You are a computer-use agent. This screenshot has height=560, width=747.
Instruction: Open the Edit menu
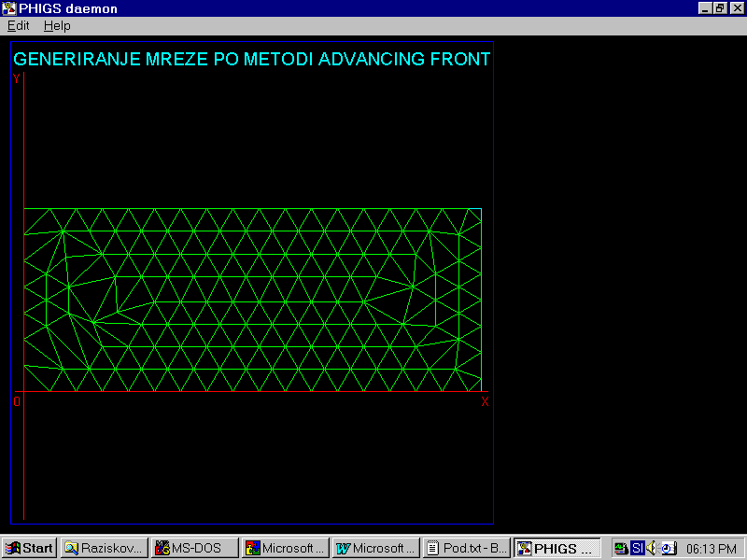18,26
